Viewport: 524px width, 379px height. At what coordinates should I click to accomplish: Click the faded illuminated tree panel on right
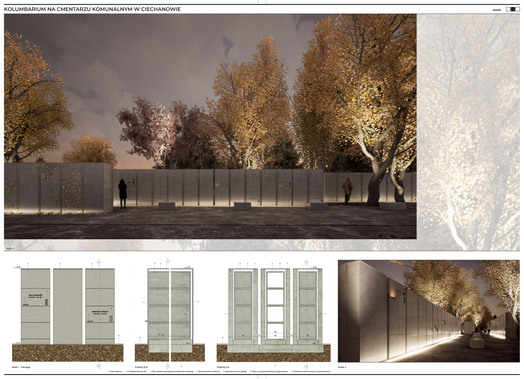[469, 132]
